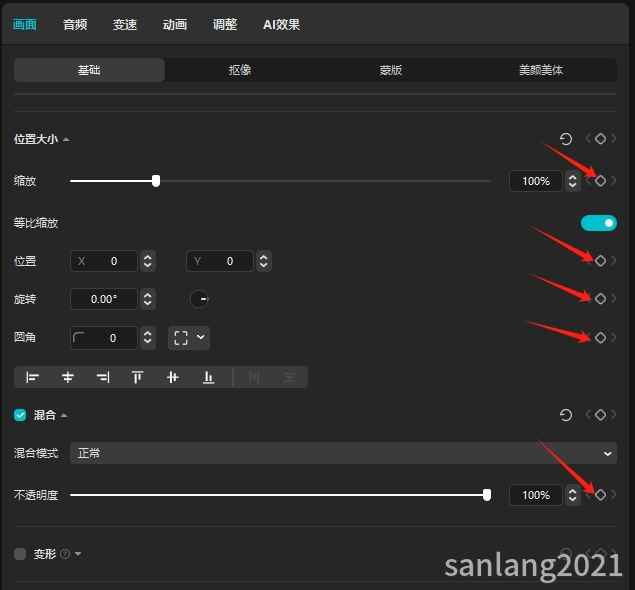Viewport: 635px width, 590px height.
Task: Expand the 变形 section
Action: [x=78, y=554]
